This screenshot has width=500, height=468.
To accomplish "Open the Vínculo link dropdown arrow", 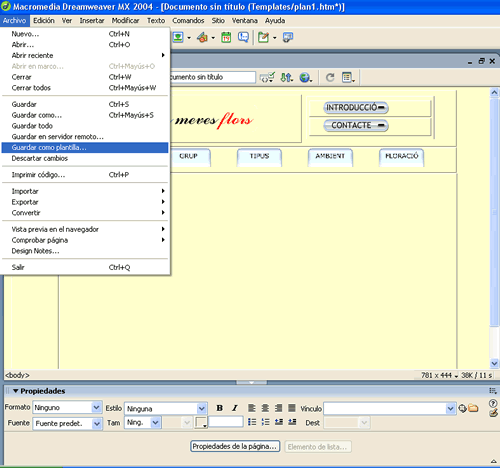I will tap(450, 408).
